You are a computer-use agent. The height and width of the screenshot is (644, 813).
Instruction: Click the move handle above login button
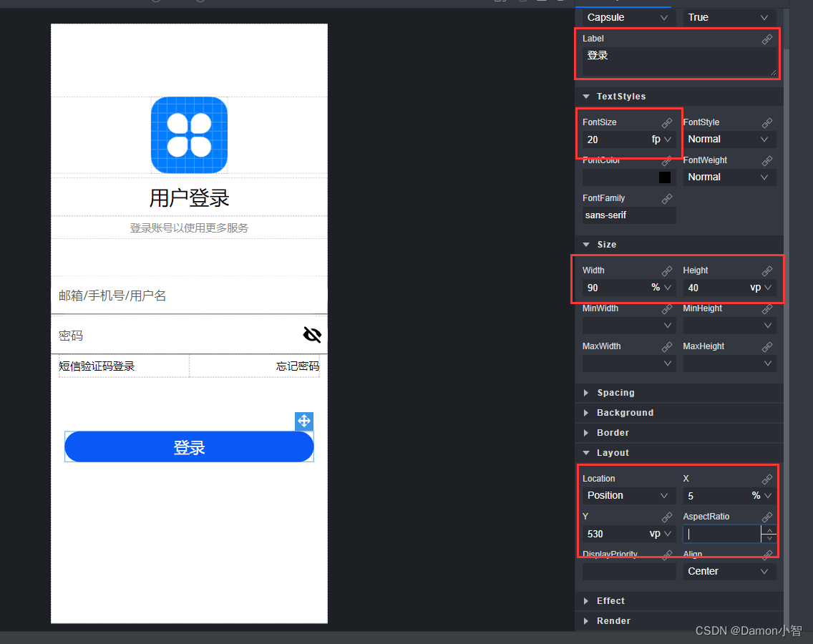(304, 421)
